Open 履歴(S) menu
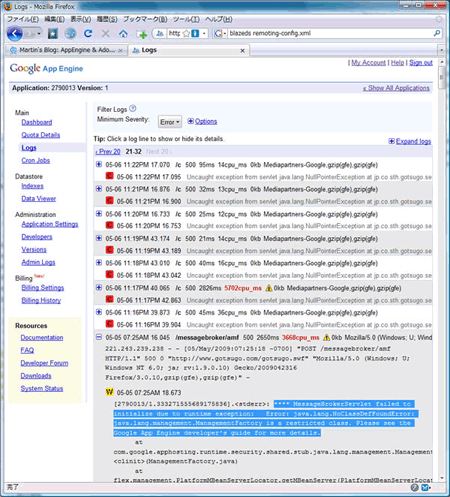The width and height of the screenshot is (450, 497). pos(107,19)
